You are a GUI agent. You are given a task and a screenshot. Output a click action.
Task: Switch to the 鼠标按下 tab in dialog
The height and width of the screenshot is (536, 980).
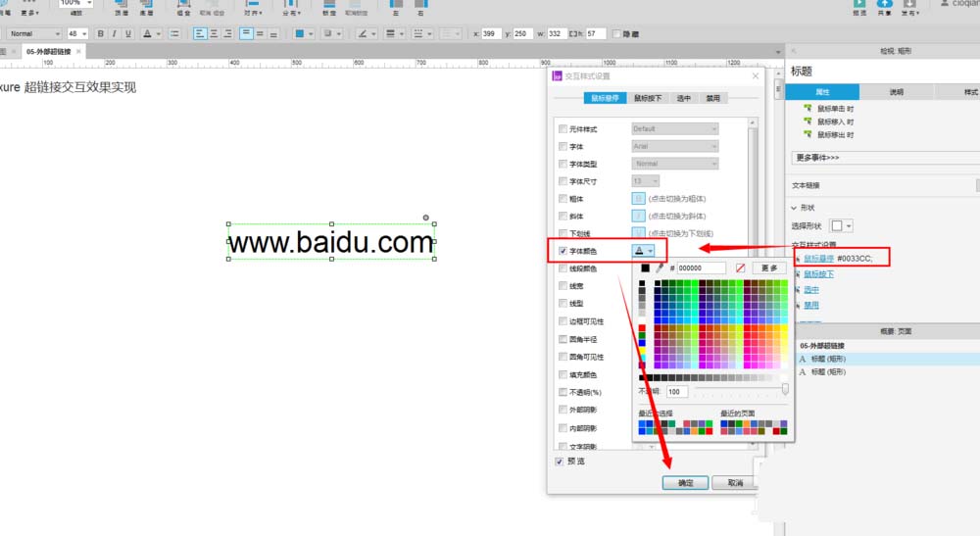pyautogui.click(x=648, y=98)
